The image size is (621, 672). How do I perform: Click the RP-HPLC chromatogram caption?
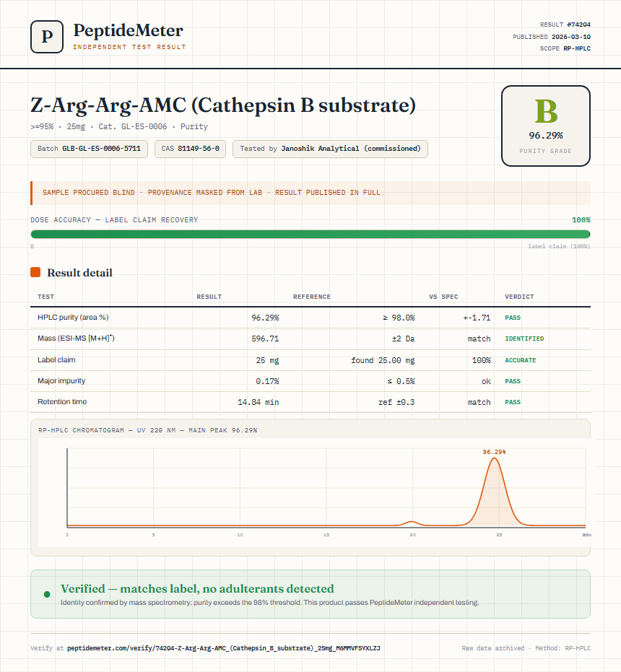pyautogui.click(x=147, y=430)
